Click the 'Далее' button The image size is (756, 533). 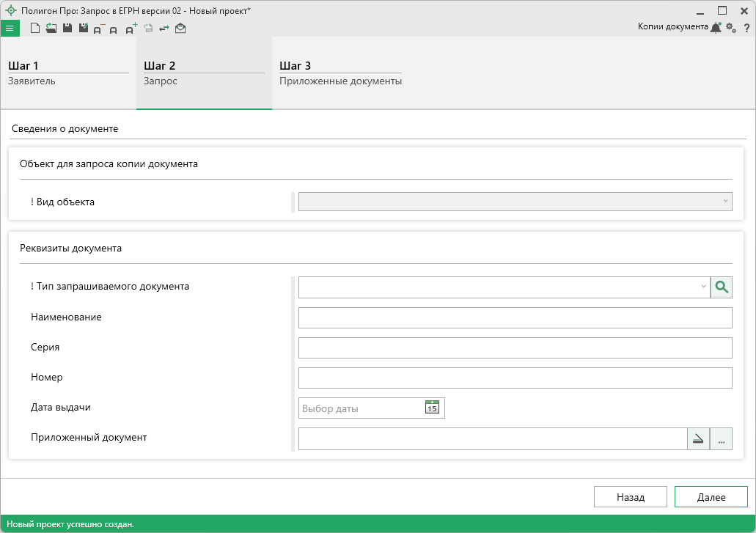(711, 497)
